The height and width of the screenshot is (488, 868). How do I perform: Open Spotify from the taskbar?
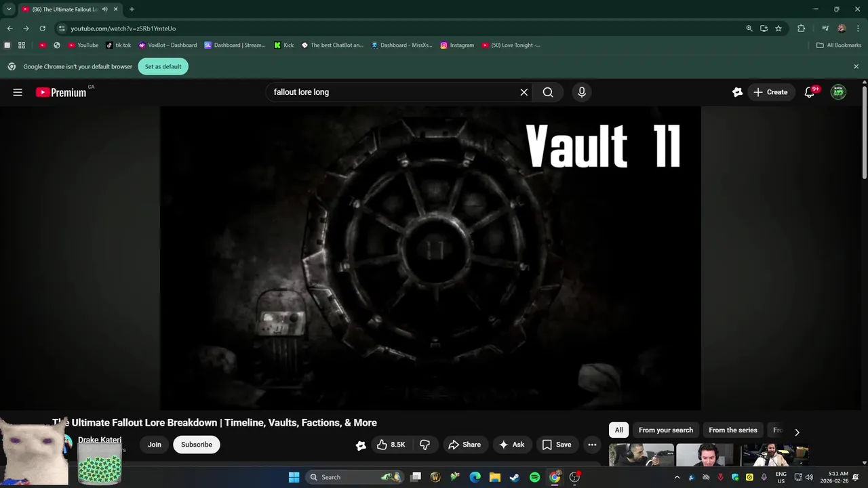[x=534, y=477]
